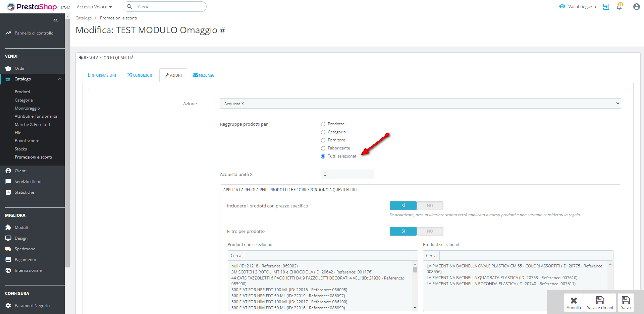Image resolution: width=644 pixels, height=314 pixels.
Task: Click the quick logout arrow icon
Action: (606, 7)
